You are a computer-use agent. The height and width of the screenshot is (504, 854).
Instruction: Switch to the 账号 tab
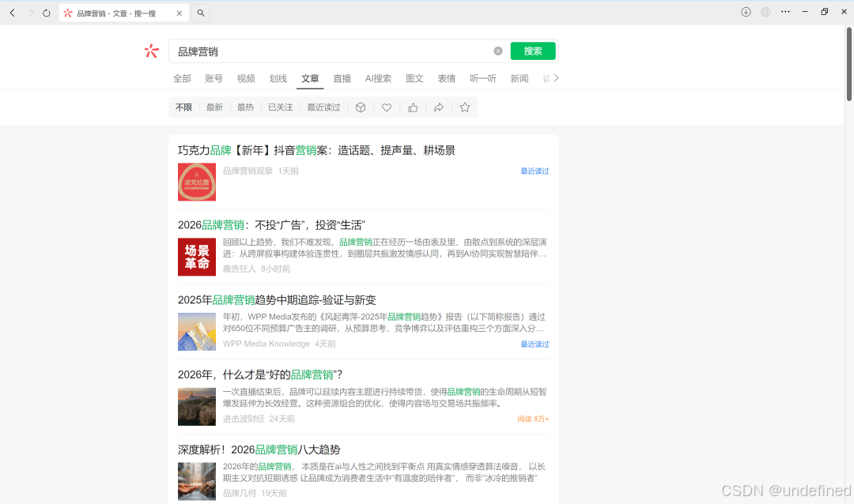click(214, 78)
